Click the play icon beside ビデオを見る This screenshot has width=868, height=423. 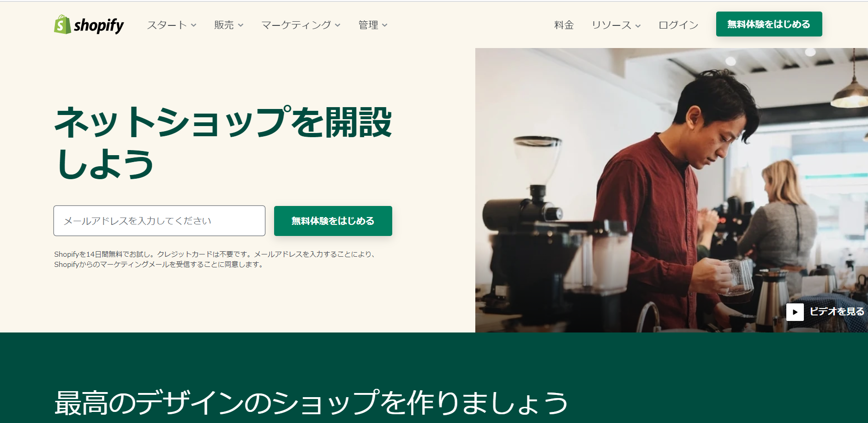pos(795,312)
